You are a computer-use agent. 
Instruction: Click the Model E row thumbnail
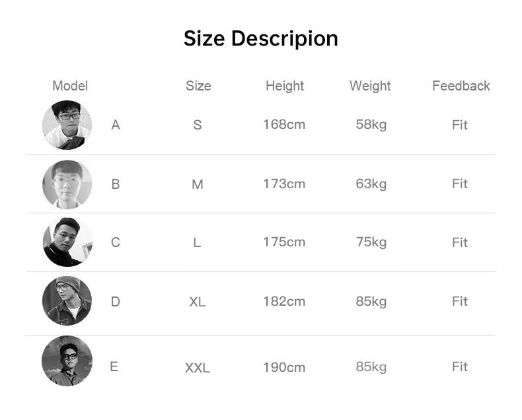67,361
